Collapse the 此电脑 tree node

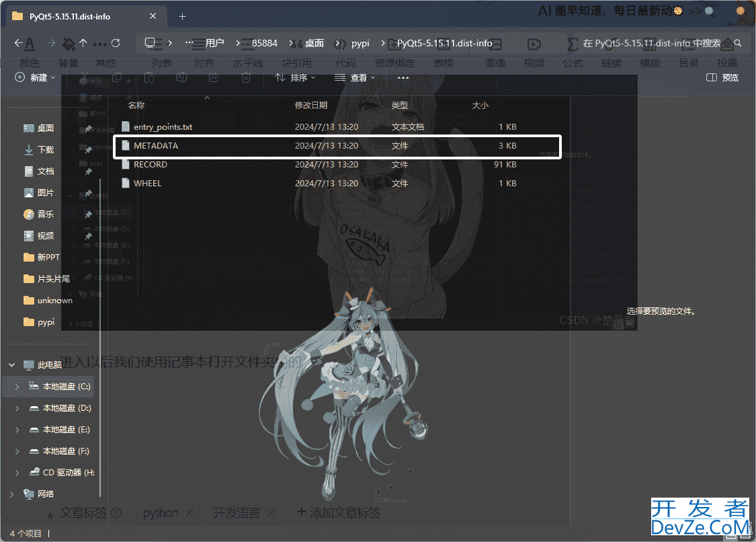tap(11, 365)
